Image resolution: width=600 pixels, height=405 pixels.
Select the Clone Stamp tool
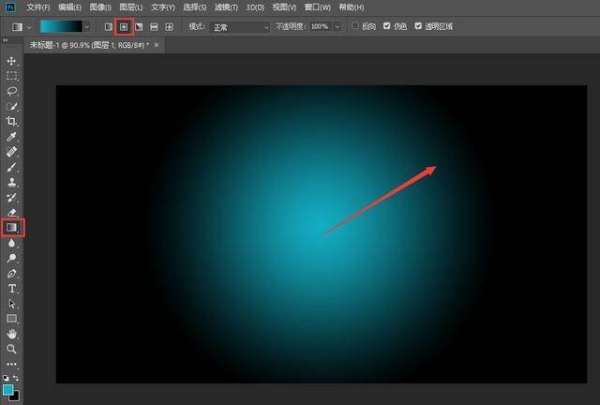coord(12,182)
